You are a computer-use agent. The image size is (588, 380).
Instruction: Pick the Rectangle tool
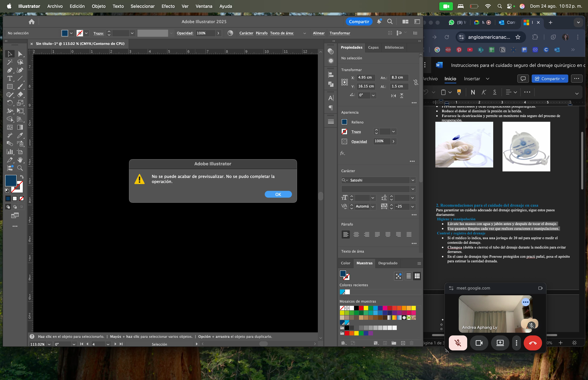tap(10, 87)
